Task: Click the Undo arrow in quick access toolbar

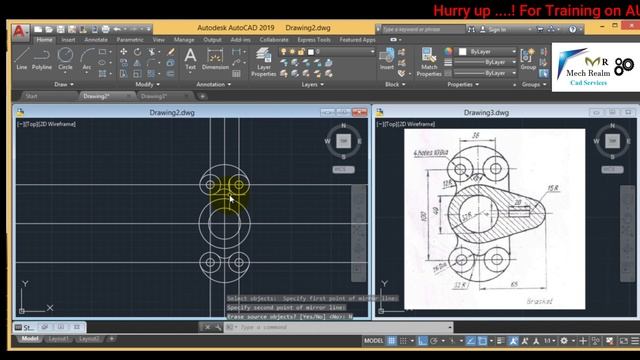Action: coord(117,29)
